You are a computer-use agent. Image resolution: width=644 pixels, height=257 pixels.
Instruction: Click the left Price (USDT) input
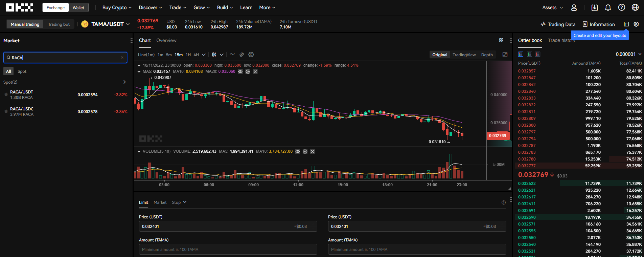click(228, 226)
